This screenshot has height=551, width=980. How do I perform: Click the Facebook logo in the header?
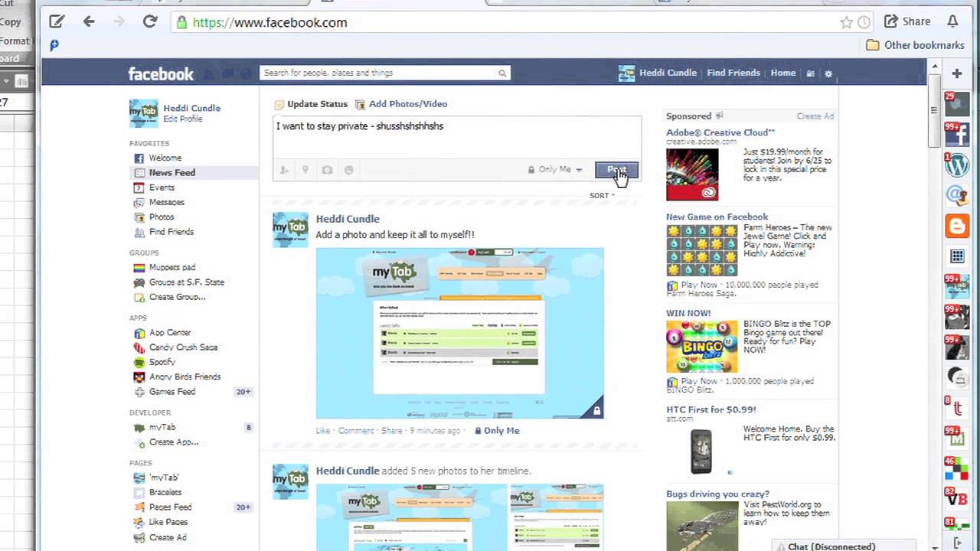click(x=161, y=73)
